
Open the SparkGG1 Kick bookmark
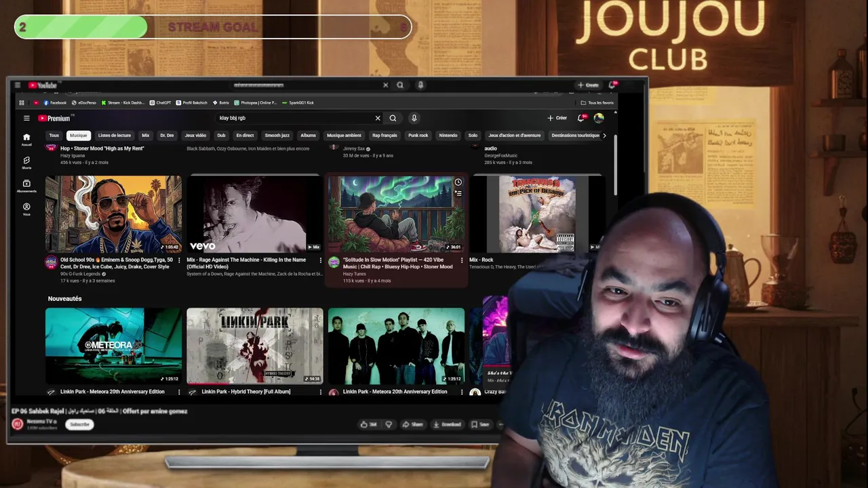point(298,102)
